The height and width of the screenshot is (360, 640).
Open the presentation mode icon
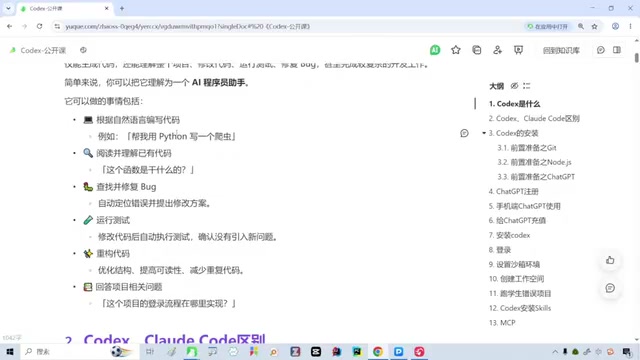[518, 50]
